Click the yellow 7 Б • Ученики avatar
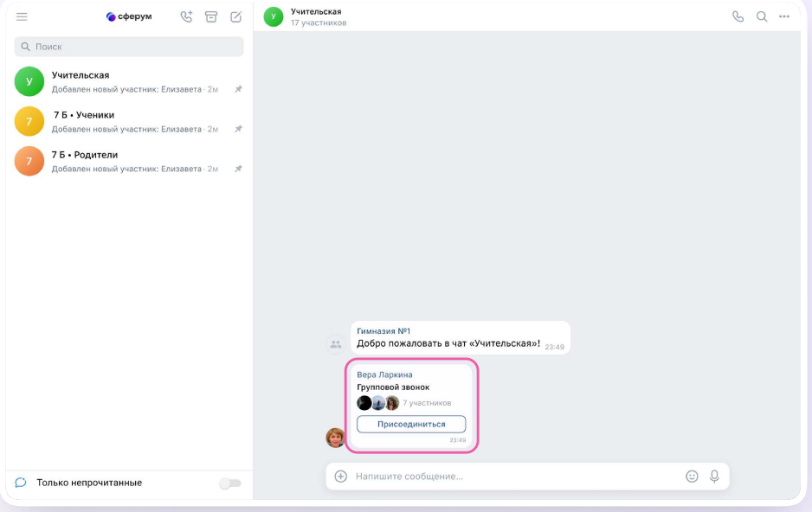 [x=29, y=121]
